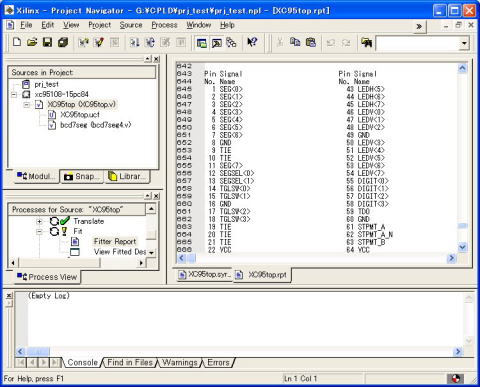Open the Warnings console tab
This screenshot has height=387, width=480.
point(180,362)
